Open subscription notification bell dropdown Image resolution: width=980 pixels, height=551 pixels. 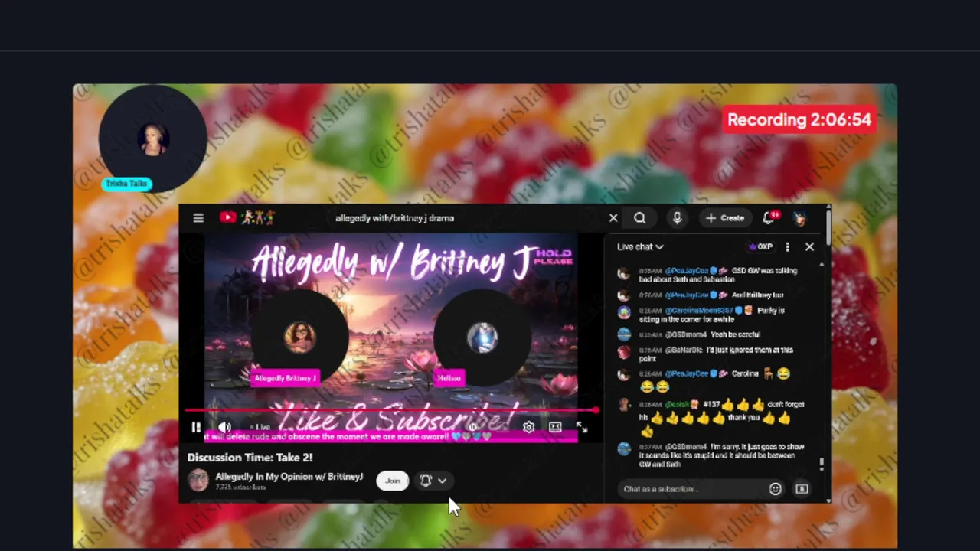pyautogui.click(x=433, y=481)
